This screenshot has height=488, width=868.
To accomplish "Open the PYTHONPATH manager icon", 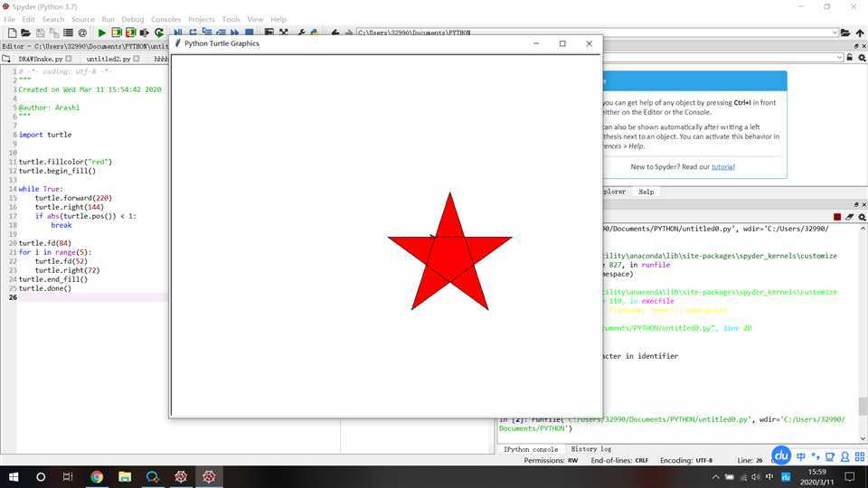I will click(315, 33).
